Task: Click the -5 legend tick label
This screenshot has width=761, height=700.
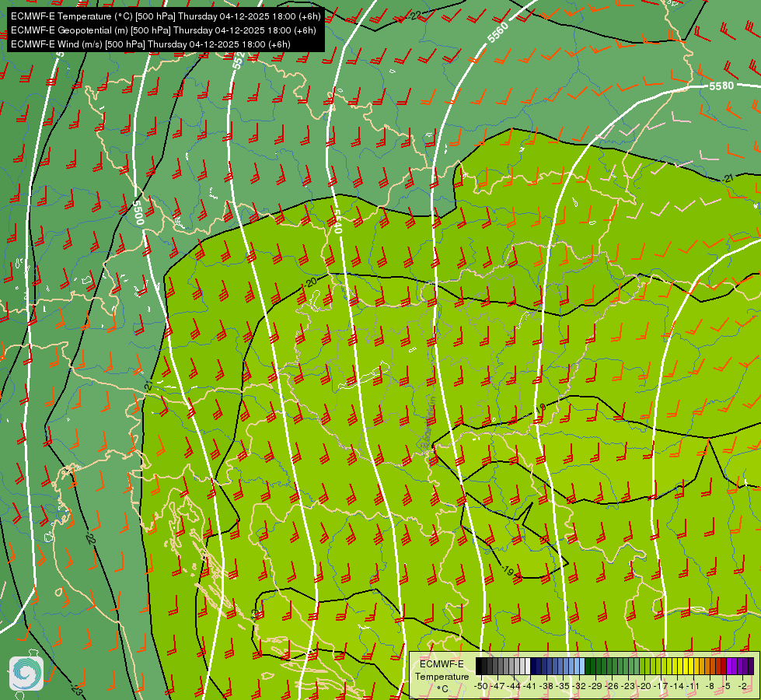Action: tap(726, 686)
